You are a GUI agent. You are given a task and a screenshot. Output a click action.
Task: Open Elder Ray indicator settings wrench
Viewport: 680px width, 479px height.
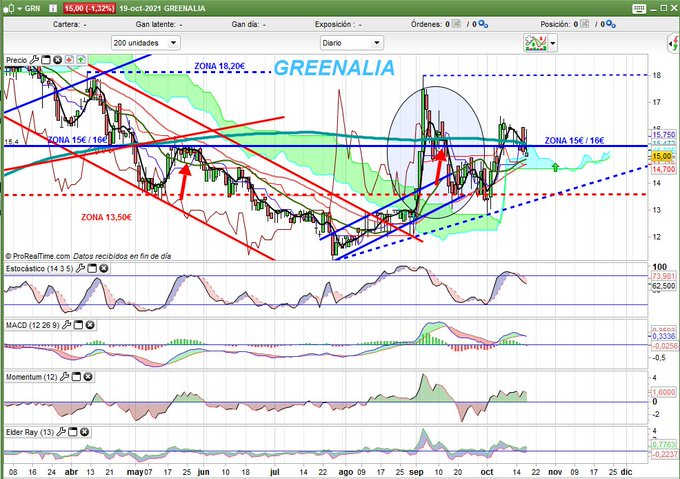pyautogui.click(x=61, y=432)
